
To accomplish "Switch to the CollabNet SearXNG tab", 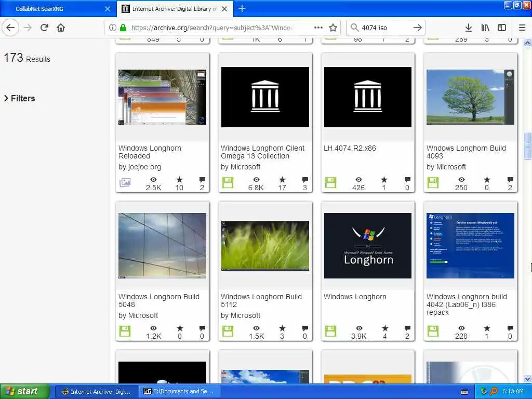I will (x=58, y=9).
